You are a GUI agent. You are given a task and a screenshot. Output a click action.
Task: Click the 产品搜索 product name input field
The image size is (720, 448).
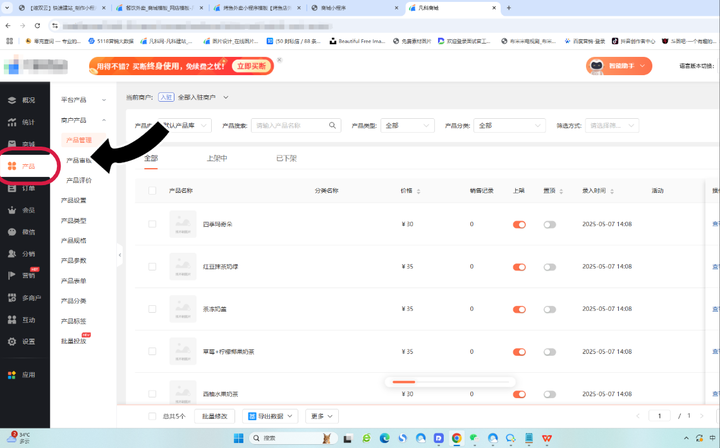tap(296, 125)
